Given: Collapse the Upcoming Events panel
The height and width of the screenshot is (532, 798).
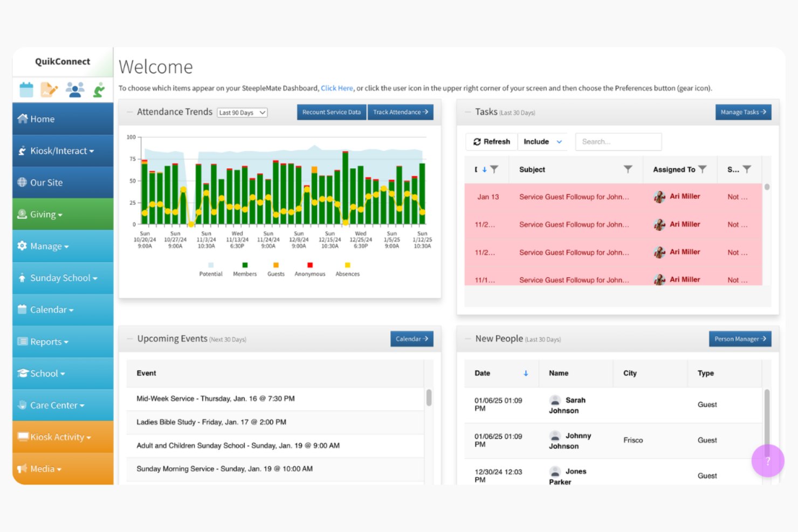Looking at the screenshot, I should click(129, 339).
